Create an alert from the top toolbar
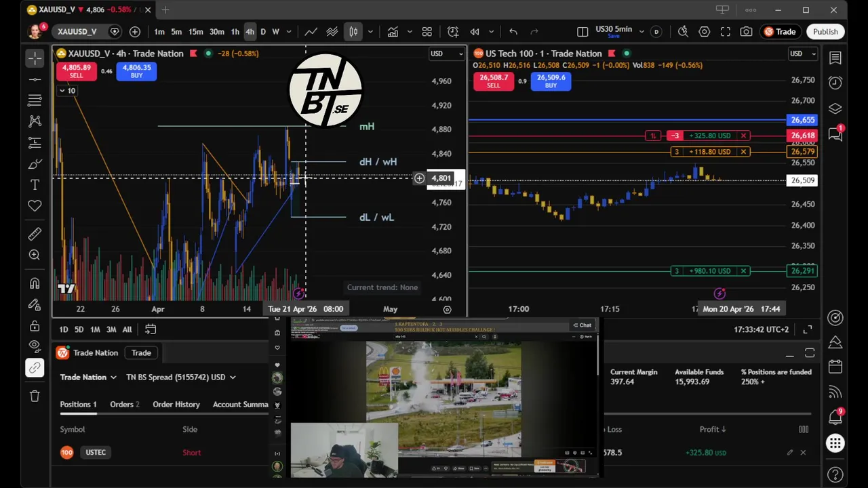The height and width of the screenshot is (488, 868). click(453, 32)
